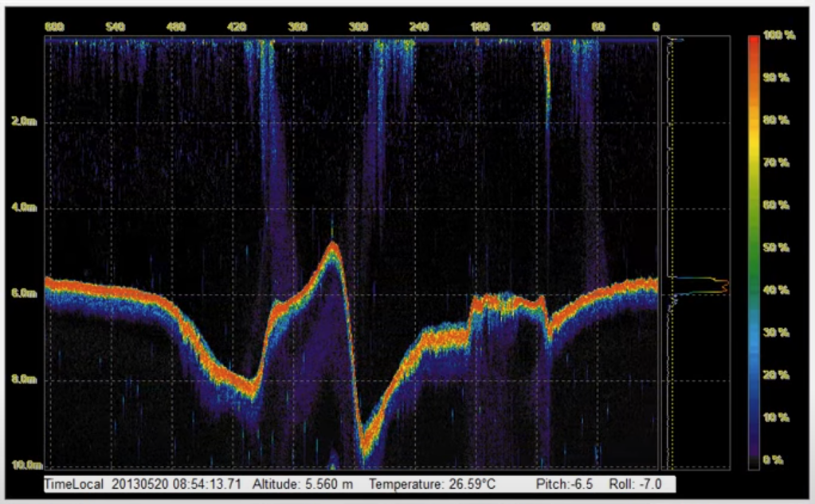Click the 120 mark on top axis
Screen dimensions: 815x504
coord(540,26)
